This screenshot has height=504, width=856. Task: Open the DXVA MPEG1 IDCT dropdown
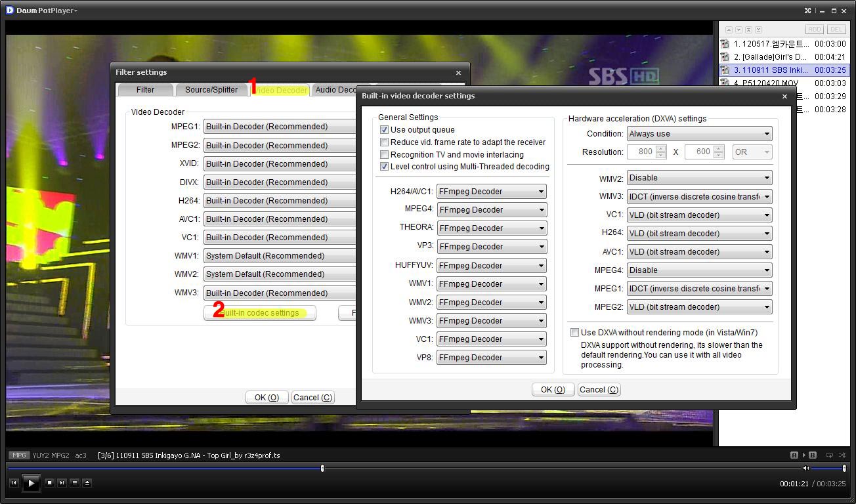(700, 289)
